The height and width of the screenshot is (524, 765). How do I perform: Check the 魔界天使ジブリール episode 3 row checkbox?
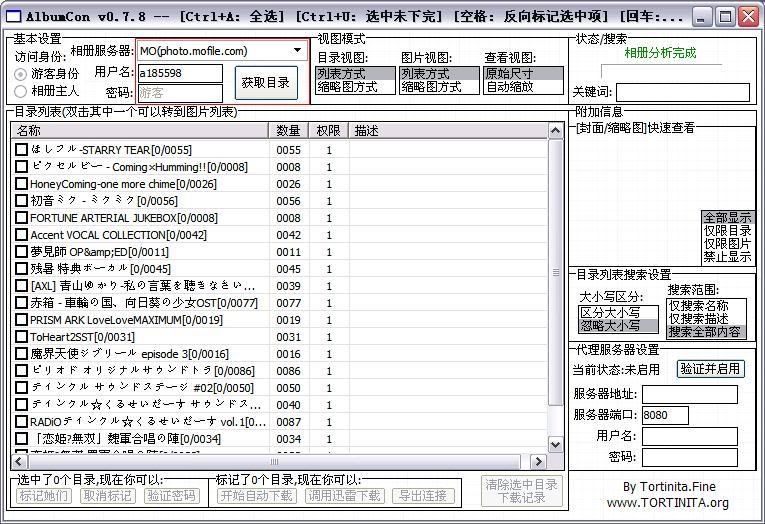point(21,354)
